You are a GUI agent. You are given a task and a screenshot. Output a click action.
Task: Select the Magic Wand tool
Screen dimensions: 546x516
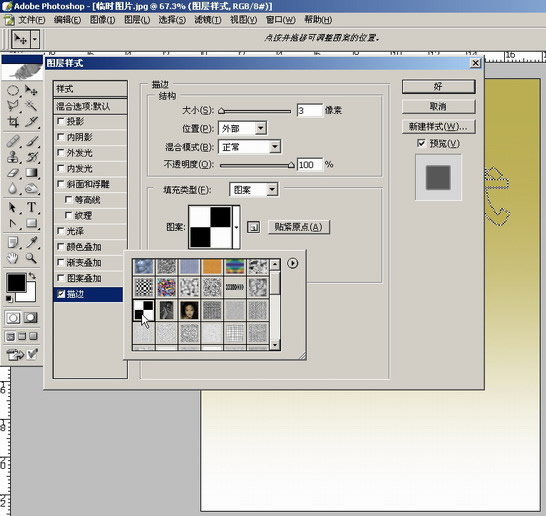pyautogui.click(x=31, y=106)
